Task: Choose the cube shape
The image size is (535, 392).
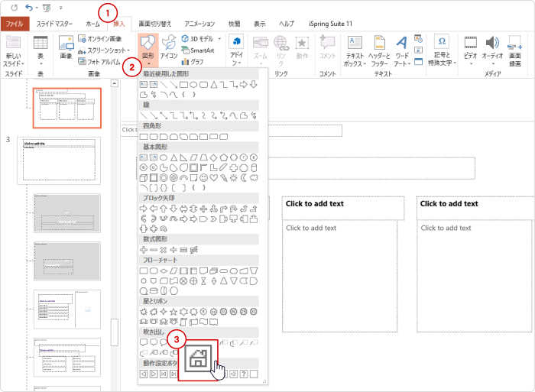Action: 144,178
